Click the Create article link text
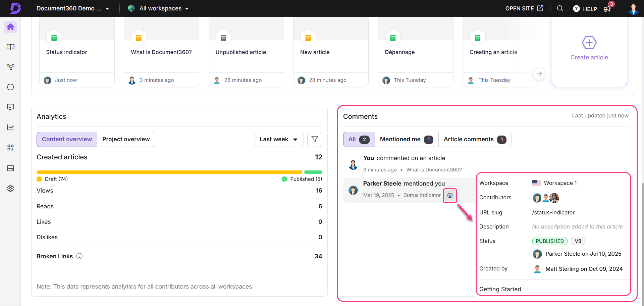 point(589,57)
